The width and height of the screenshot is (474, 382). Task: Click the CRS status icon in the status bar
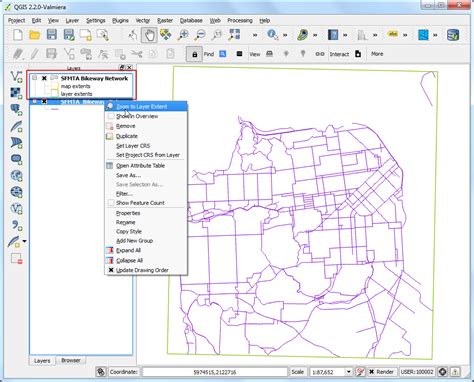(x=442, y=372)
